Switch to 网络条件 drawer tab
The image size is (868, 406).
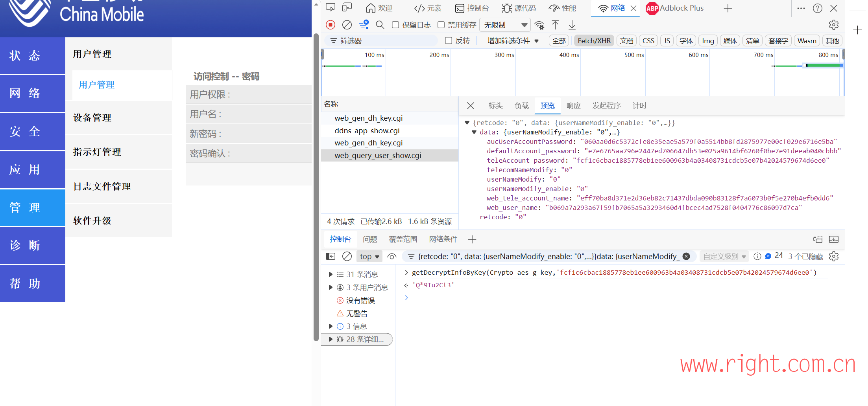[443, 239]
